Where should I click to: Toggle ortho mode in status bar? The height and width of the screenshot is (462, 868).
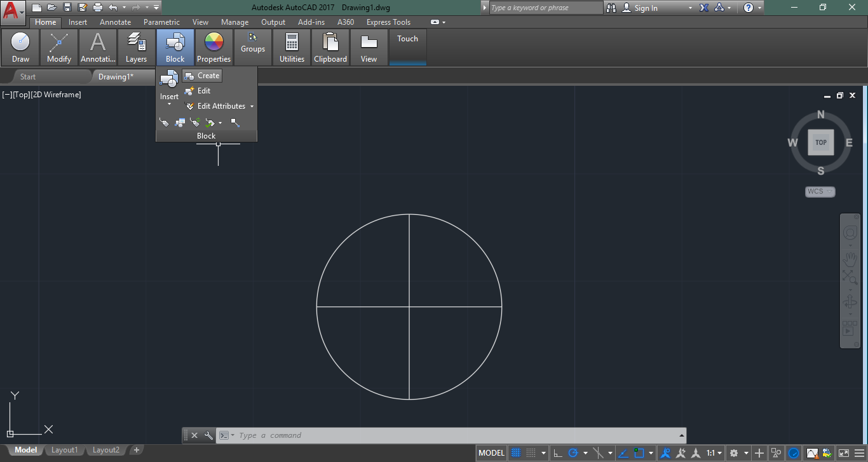[558, 453]
